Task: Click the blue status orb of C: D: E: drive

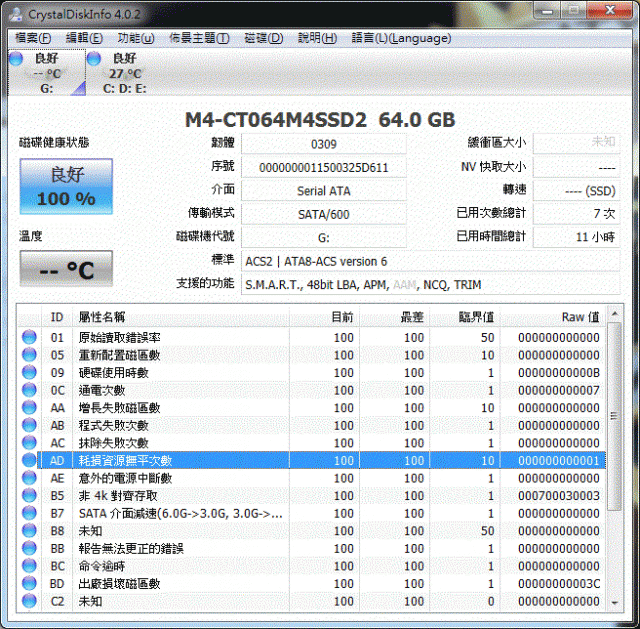Action: pos(94,58)
